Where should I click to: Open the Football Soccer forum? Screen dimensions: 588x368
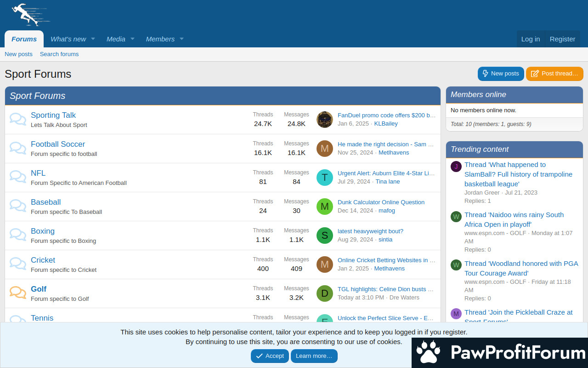58,144
